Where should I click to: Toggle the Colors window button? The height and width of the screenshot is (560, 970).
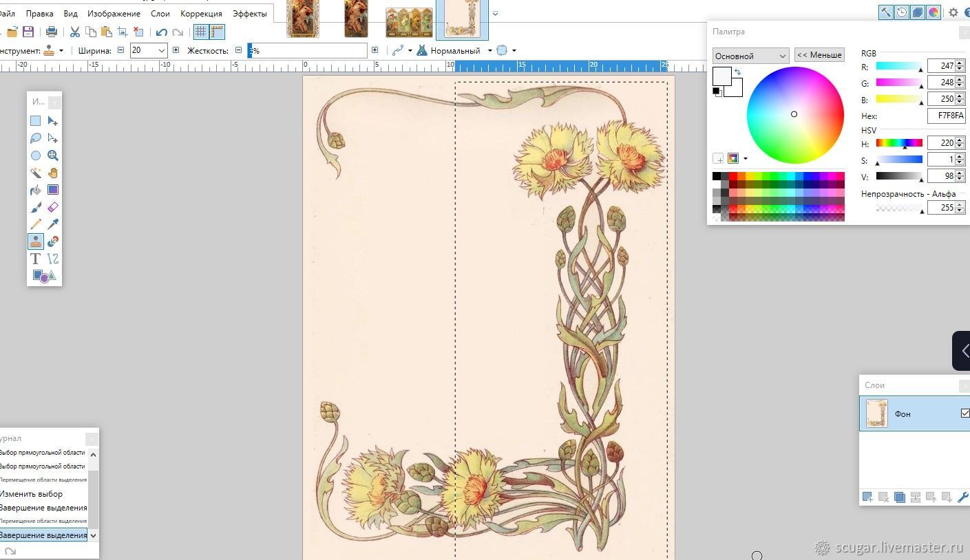coord(934,12)
